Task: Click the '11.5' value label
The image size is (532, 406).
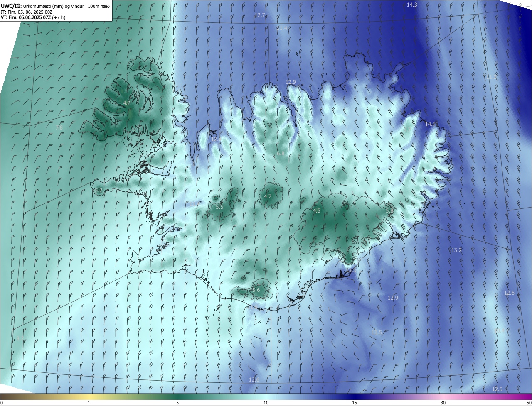Action: 377,333
